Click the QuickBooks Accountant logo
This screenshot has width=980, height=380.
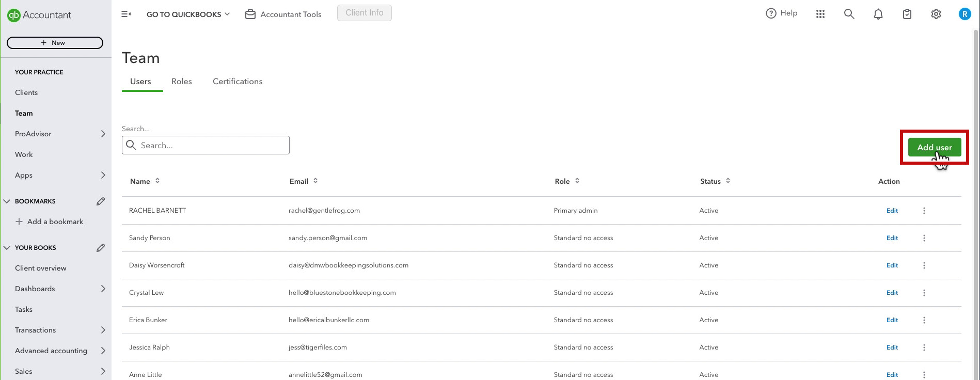pos(39,15)
